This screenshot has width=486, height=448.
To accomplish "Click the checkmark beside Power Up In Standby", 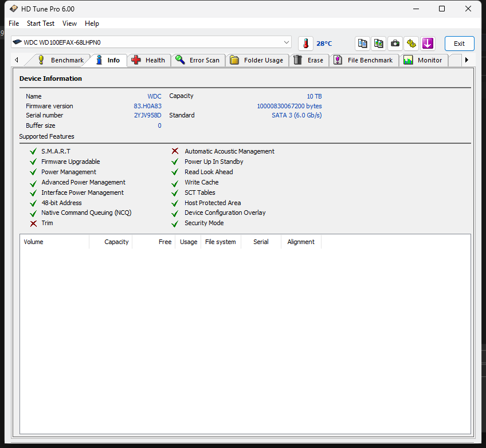I will pos(175,162).
